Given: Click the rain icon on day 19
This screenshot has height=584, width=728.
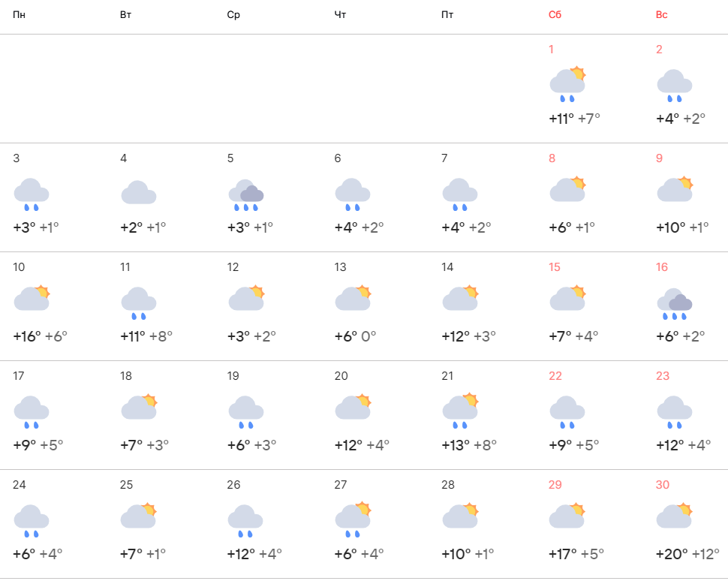Looking at the screenshot, I should click(x=246, y=411).
